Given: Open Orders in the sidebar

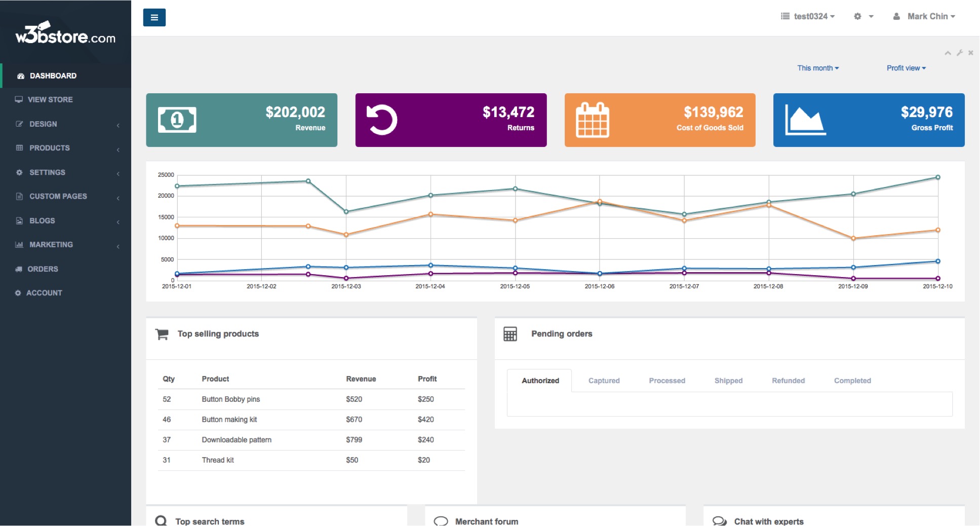Looking at the screenshot, I should click(x=43, y=269).
